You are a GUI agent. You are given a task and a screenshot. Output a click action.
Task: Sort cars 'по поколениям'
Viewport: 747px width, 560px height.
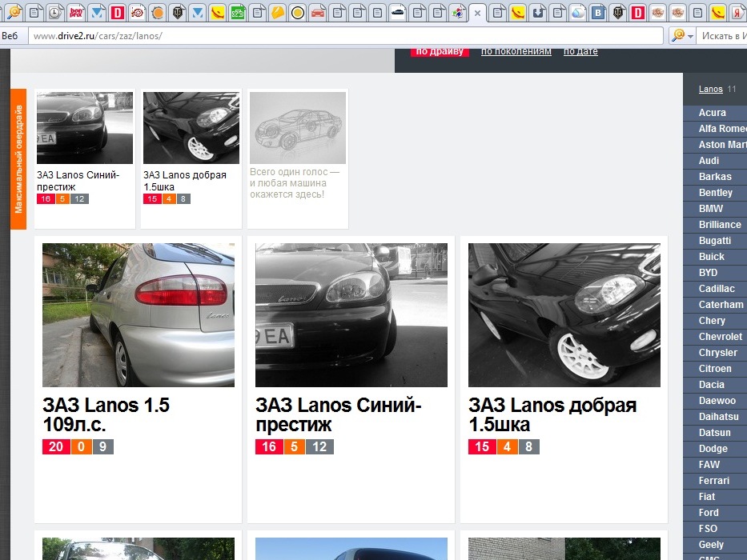(516, 51)
